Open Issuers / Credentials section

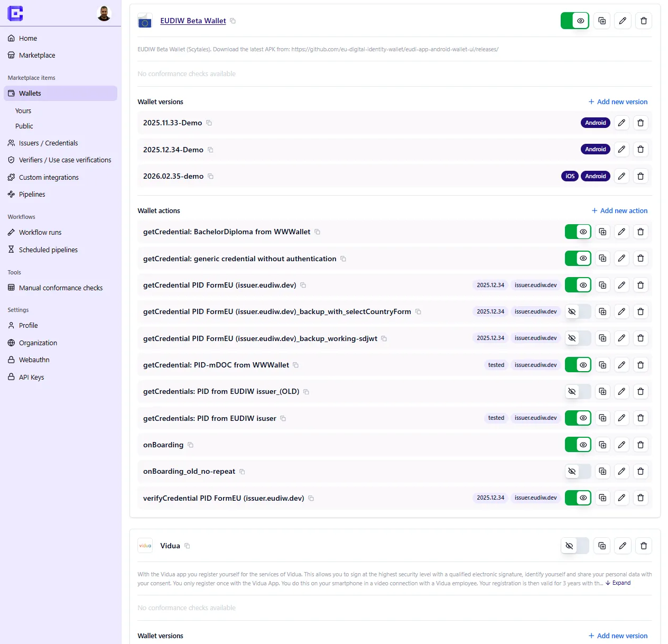[60, 143]
